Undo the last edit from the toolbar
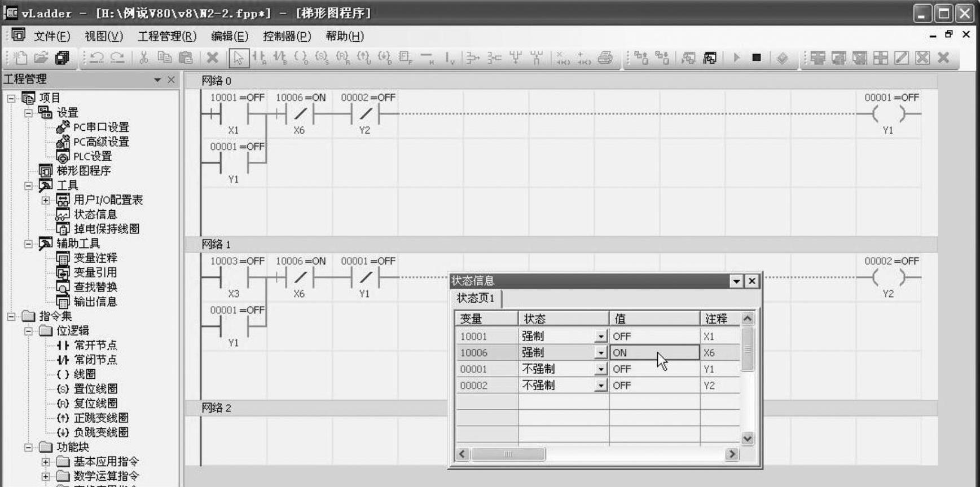 (x=96, y=57)
